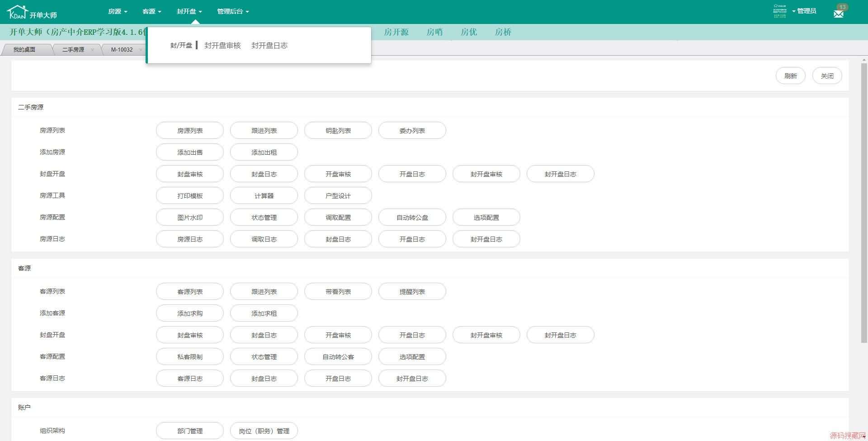This screenshot has width=868, height=441.
Task: Open the 自动转公盘 button
Action: tap(412, 218)
